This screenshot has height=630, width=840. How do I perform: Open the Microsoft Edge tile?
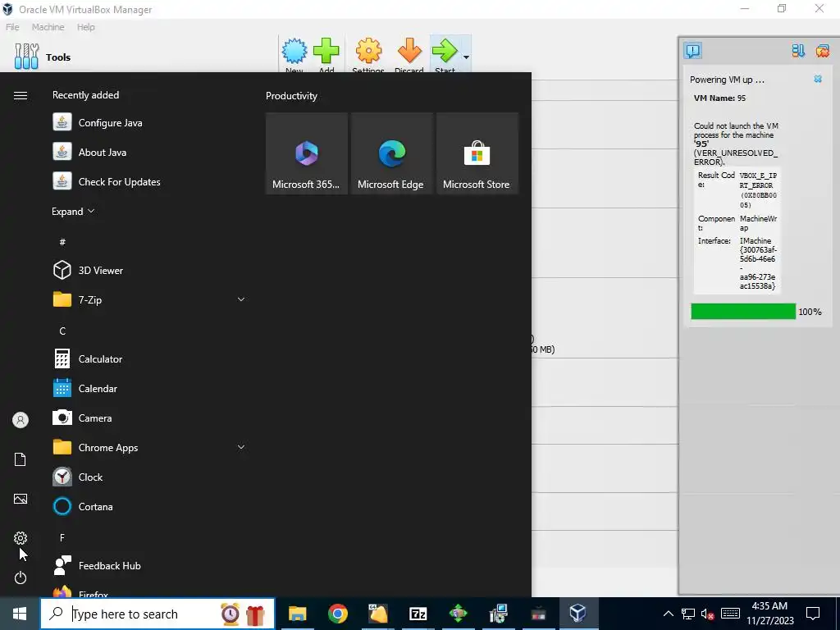pos(391,153)
